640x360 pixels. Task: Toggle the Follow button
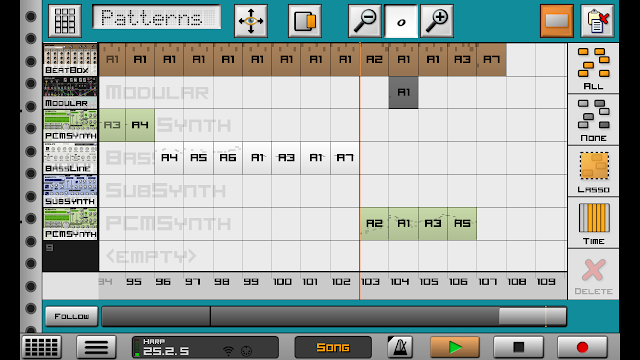[72, 316]
